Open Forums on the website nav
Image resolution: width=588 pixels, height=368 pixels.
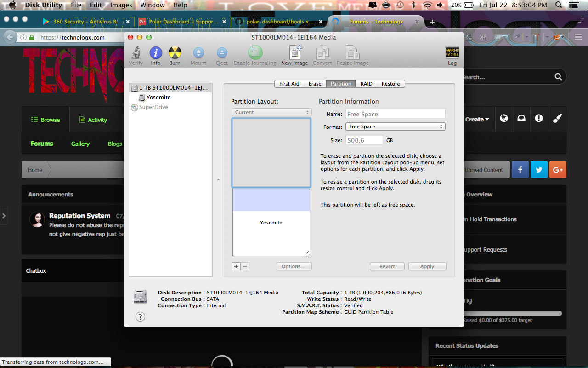tap(42, 144)
